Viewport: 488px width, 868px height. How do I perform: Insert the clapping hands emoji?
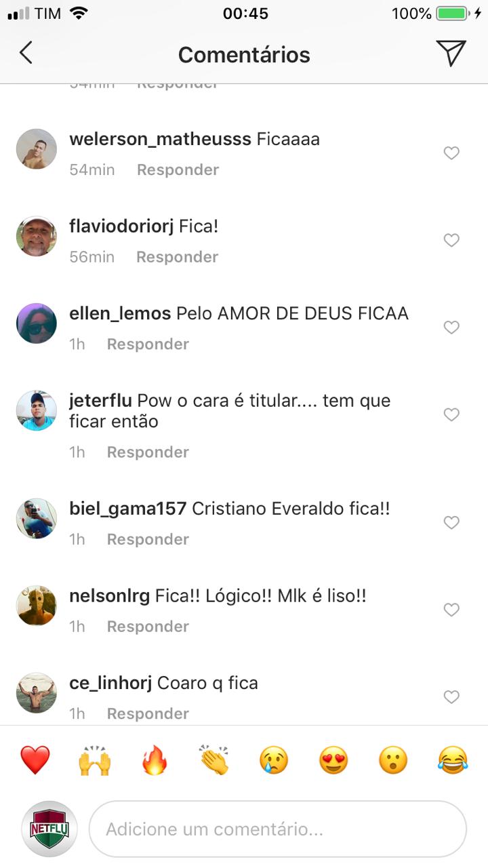(x=214, y=760)
